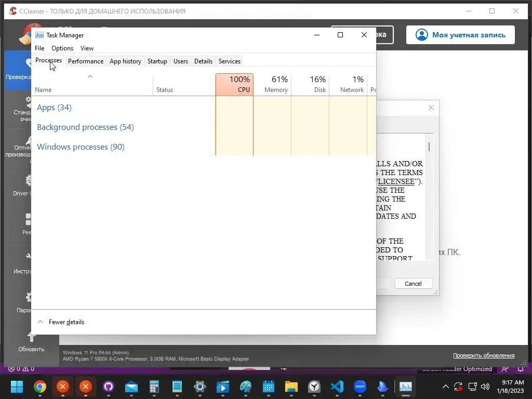Select the Windows processes (90) group
Screen dimensions: 532x399
[x=81, y=147]
